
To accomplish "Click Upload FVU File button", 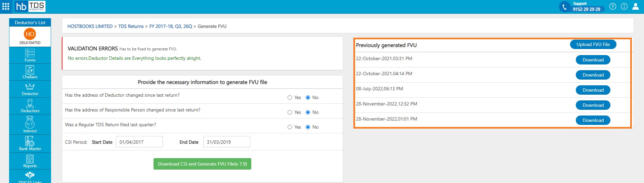I will pyautogui.click(x=593, y=44).
